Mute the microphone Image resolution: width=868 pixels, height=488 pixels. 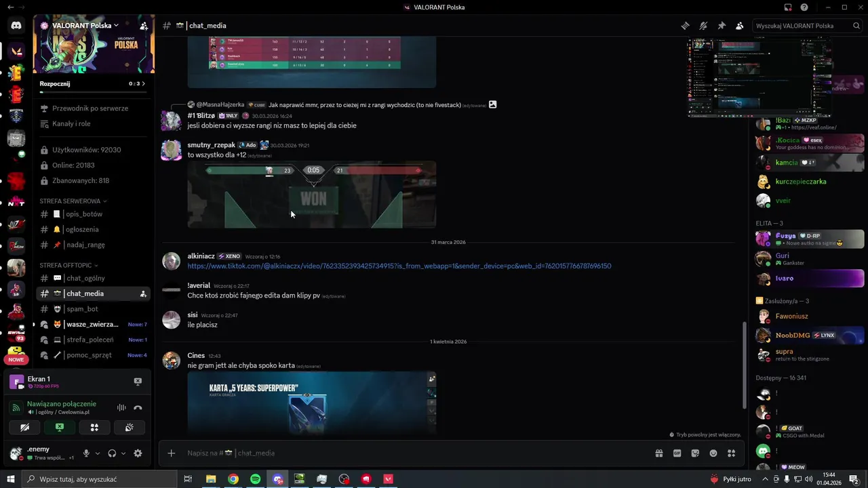(86, 453)
